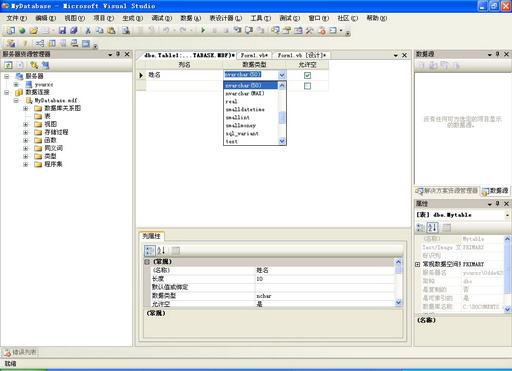Uncheck Allow Nulls for the 姓名 column
This screenshot has height=371, width=512.
coord(307,75)
